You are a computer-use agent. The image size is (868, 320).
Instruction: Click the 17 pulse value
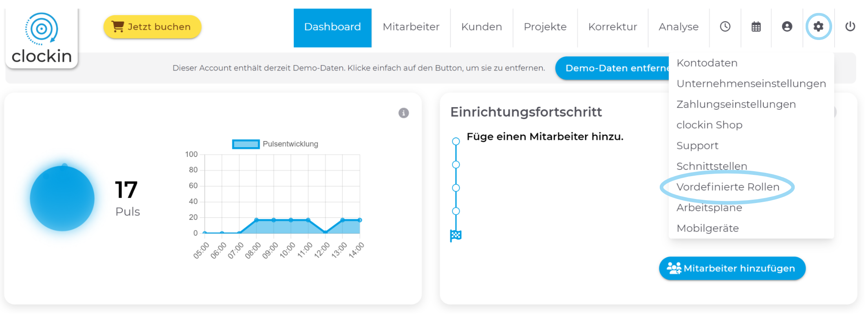tap(126, 190)
